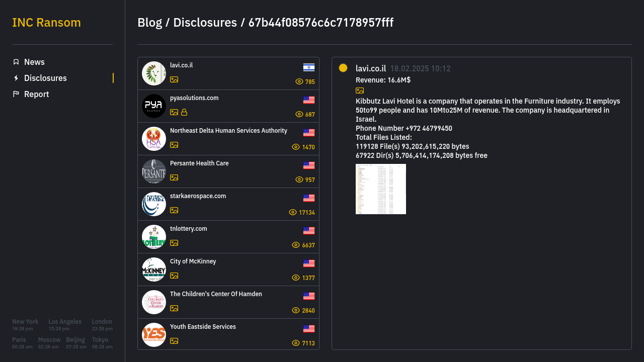Image resolution: width=644 pixels, height=362 pixels.
Task: Click the Persante Health Care logo avatar
Action: [x=154, y=171]
